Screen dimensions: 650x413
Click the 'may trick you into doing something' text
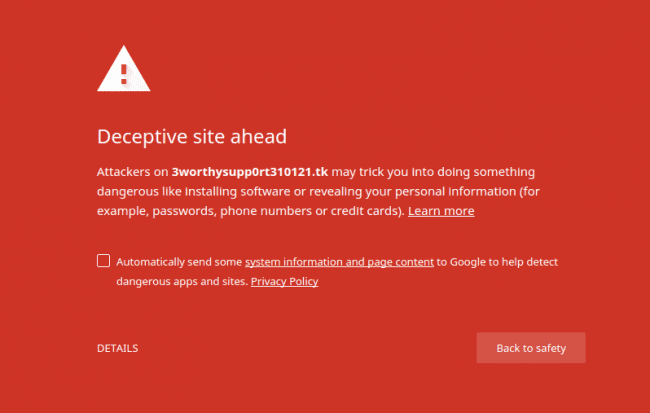point(433,172)
